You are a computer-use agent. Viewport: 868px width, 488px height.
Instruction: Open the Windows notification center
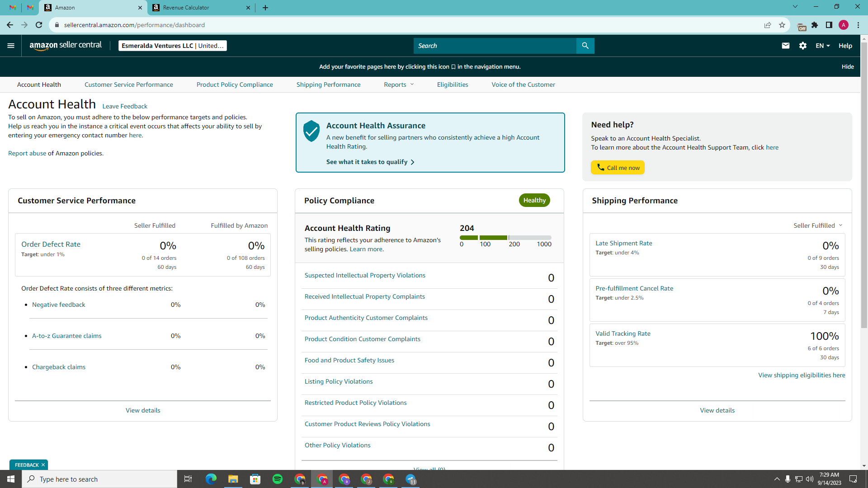pos(854,479)
